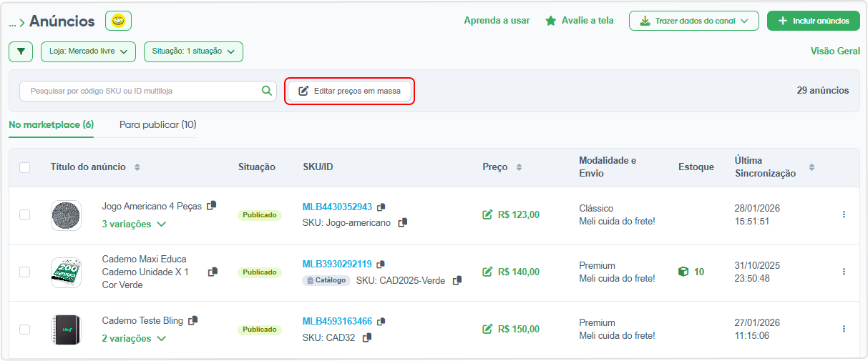Image resolution: width=868 pixels, height=361 pixels.
Task: Expand the 3 variações of Jogo Americano
Action: [x=134, y=224]
